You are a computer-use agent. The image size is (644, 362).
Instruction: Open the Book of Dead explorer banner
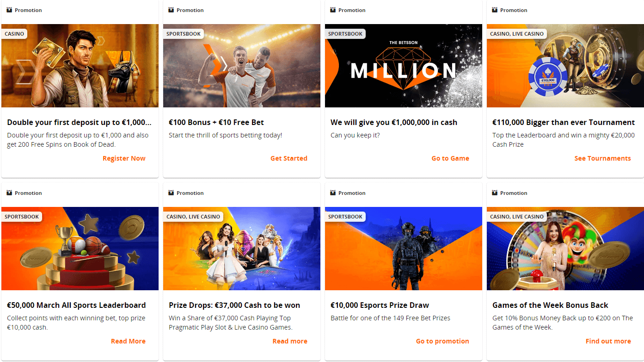tap(80, 66)
